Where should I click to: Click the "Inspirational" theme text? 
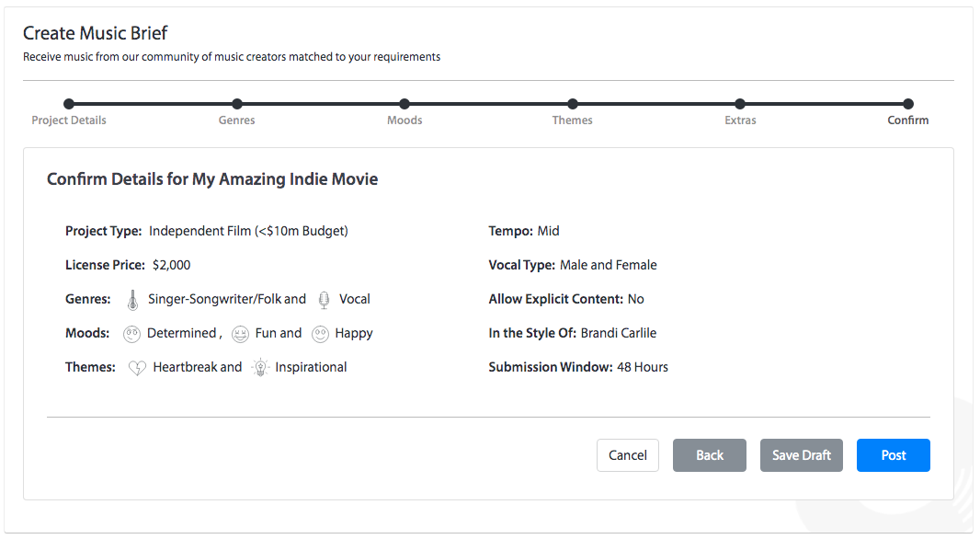point(311,367)
